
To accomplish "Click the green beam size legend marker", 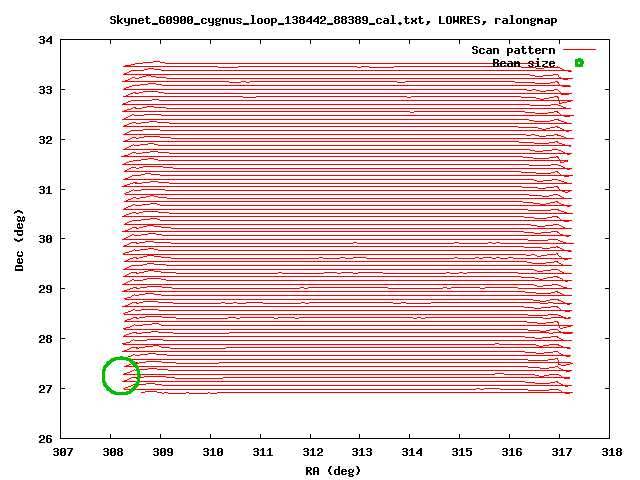I will pyautogui.click(x=579, y=63).
